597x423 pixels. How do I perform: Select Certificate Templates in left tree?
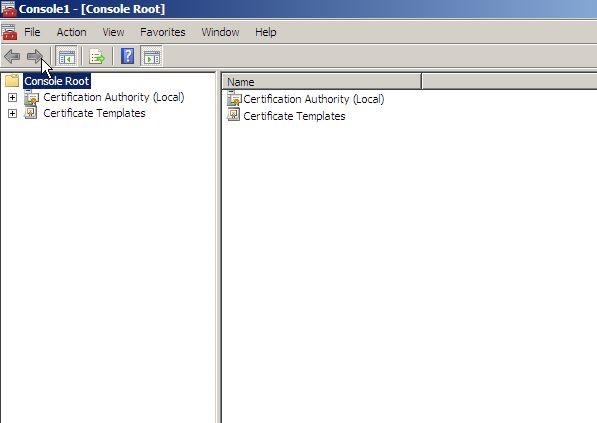(94, 113)
